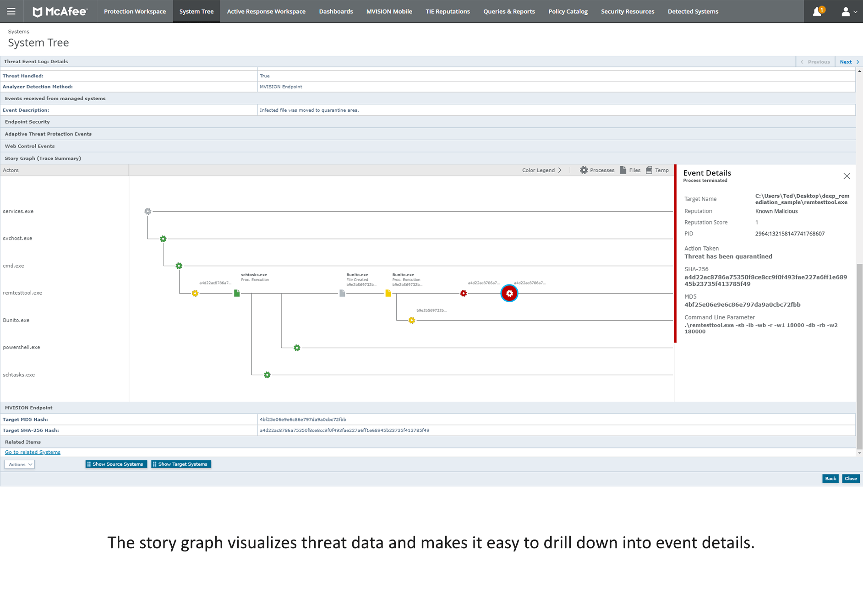Click the McAfee logo
The height and width of the screenshot is (616, 863).
(60, 11)
